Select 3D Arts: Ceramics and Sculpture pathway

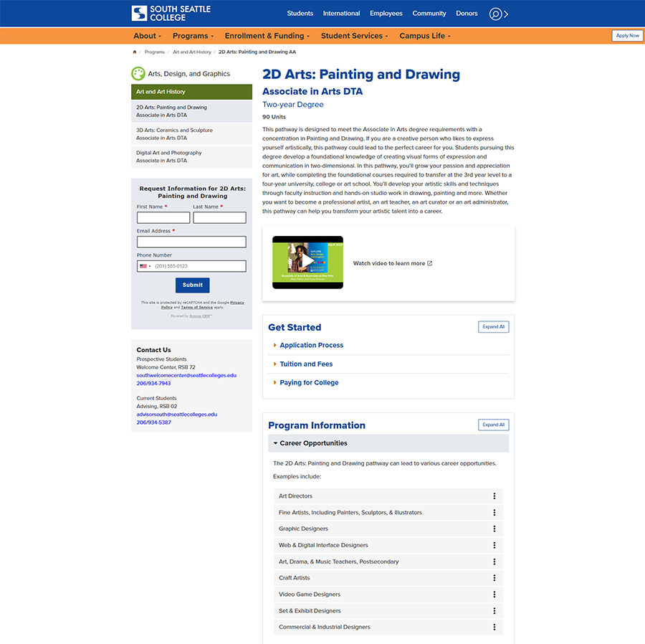pyautogui.click(x=174, y=134)
